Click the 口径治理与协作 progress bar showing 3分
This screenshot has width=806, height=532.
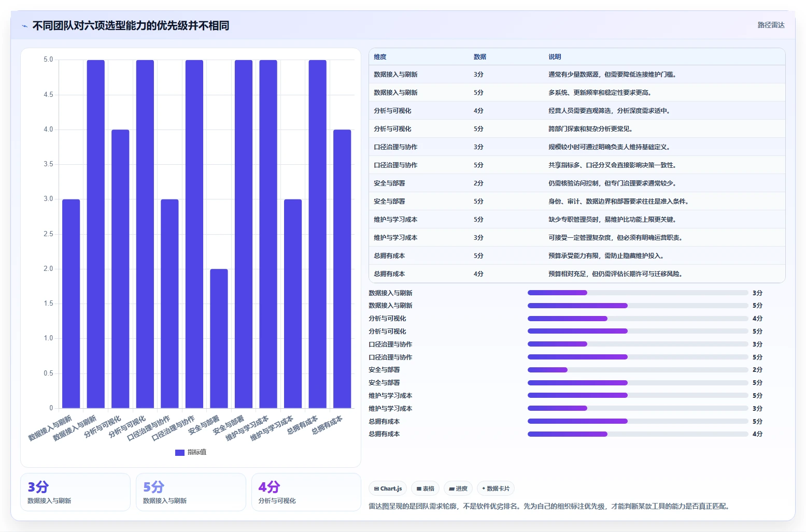tap(638, 344)
